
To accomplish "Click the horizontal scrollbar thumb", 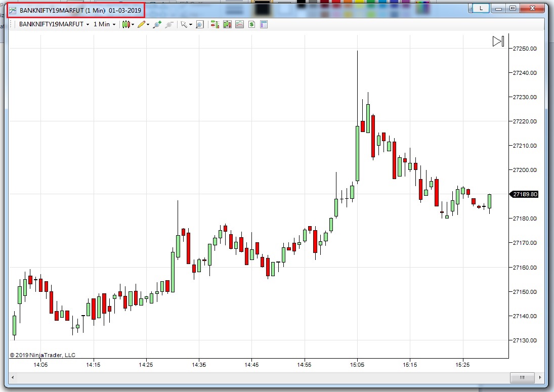I will [522, 377].
